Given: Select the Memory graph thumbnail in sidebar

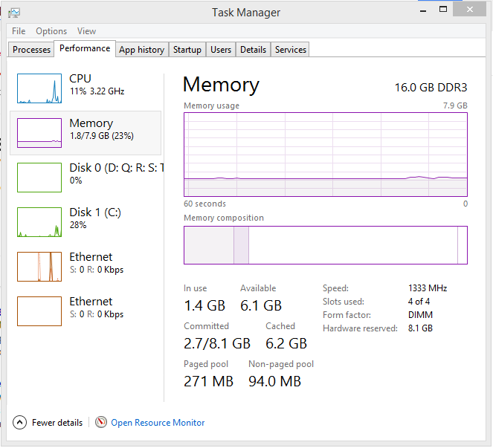Looking at the screenshot, I should [x=39, y=133].
